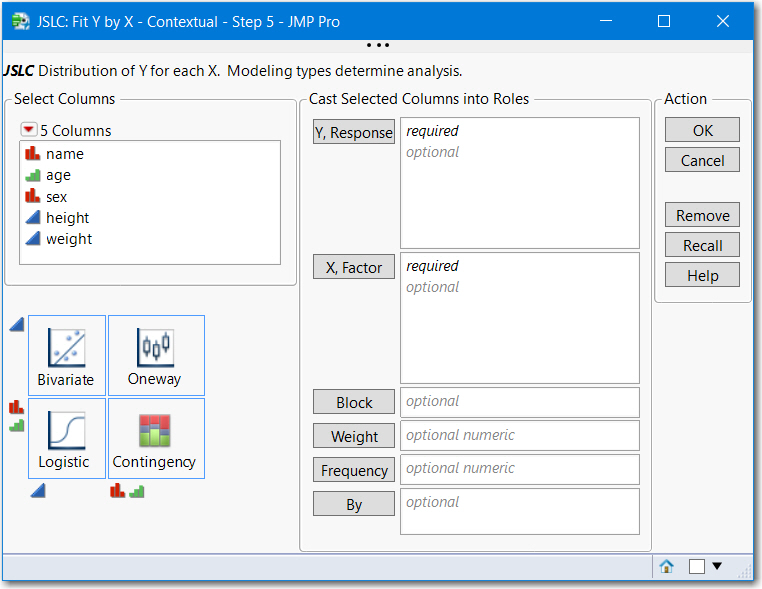The width and height of the screenshot is (762, 589).
Task: Click the Weight role button
Action: (354, 436)
